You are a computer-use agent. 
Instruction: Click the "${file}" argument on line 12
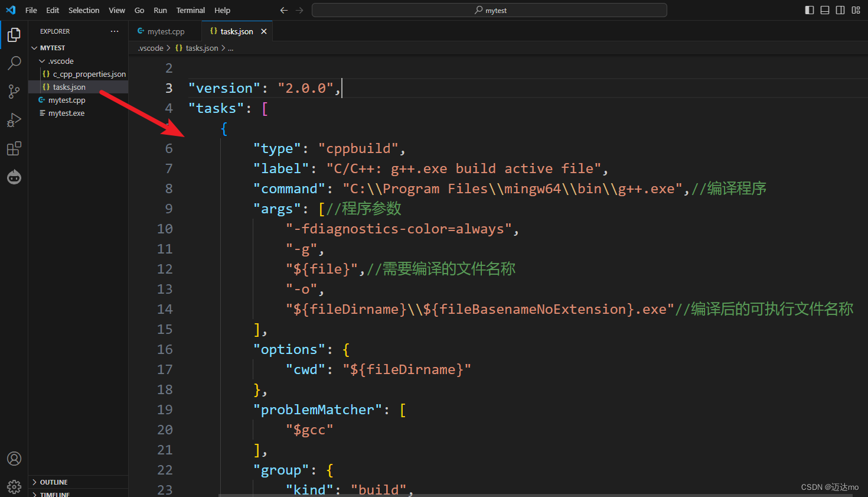322,269
